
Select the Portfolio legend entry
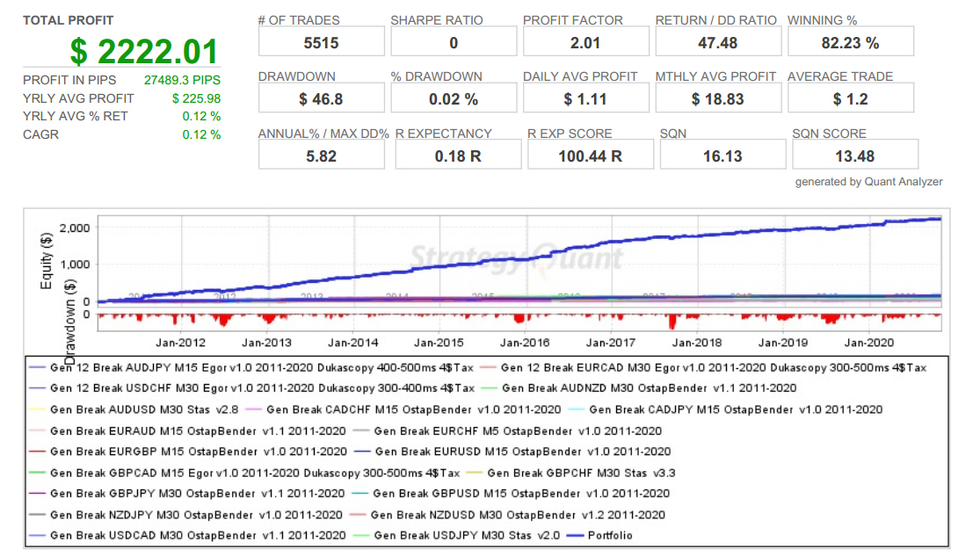(599, 535)
